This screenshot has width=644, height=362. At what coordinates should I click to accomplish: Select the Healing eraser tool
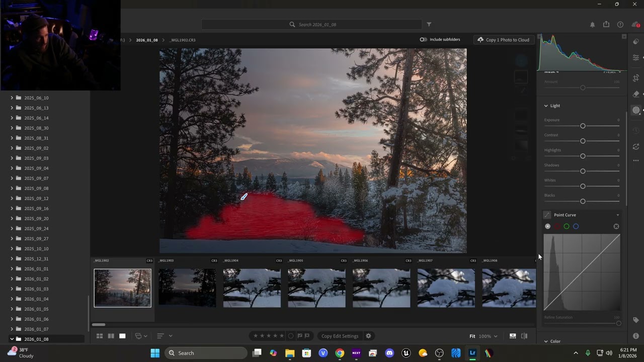(636, 94)
